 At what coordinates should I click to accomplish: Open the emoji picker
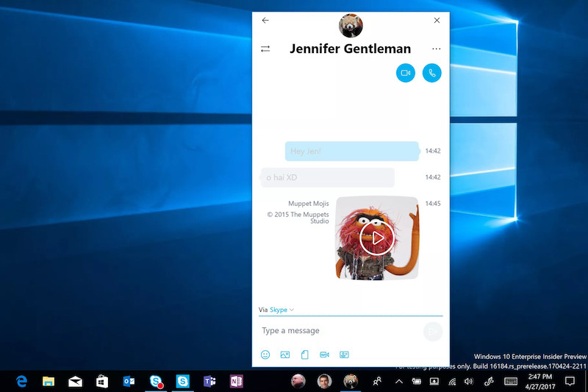click(x=265, y=354)
